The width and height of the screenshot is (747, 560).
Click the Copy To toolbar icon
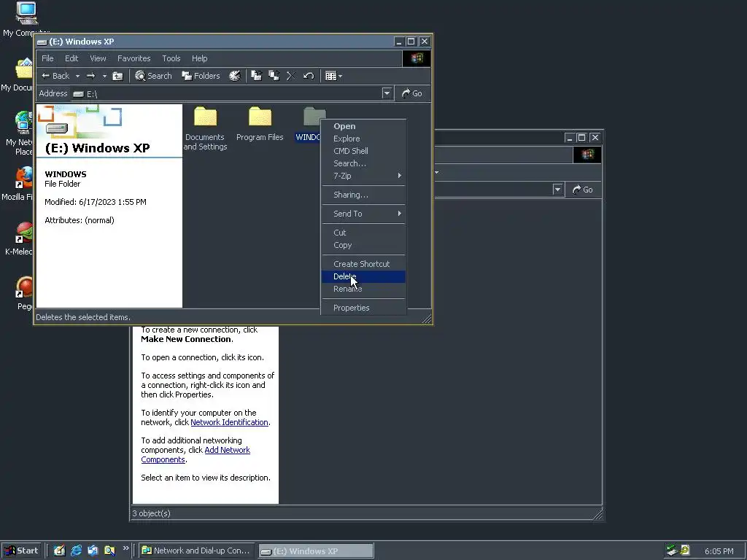(274, 76)
